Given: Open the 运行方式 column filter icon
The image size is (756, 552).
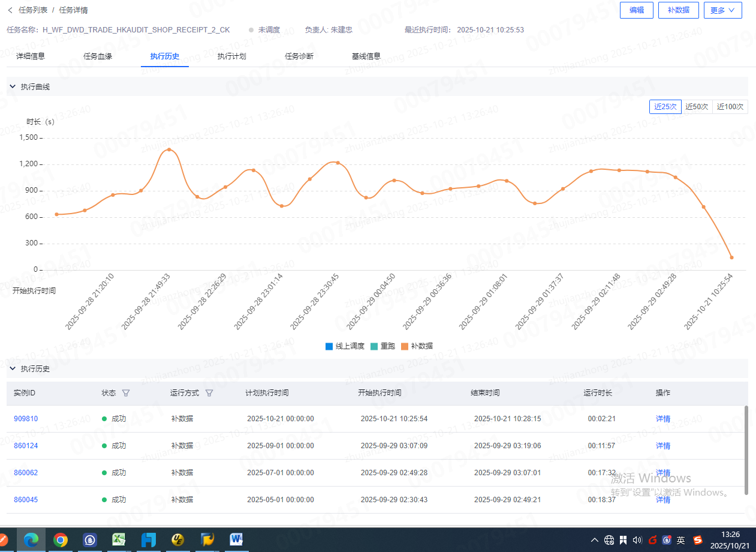Looking at the screenshot, I should [x=209, y=393].
